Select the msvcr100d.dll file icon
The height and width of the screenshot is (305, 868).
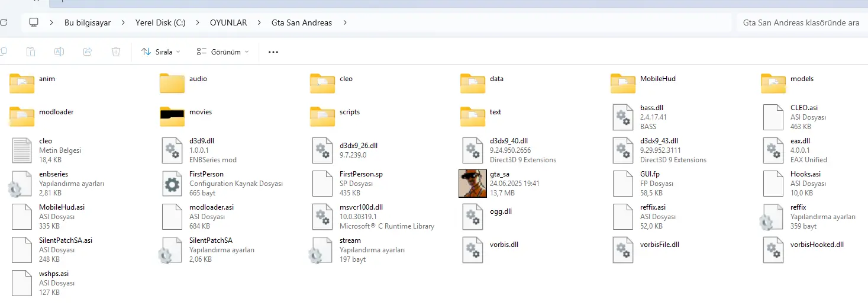pos(322,217)
